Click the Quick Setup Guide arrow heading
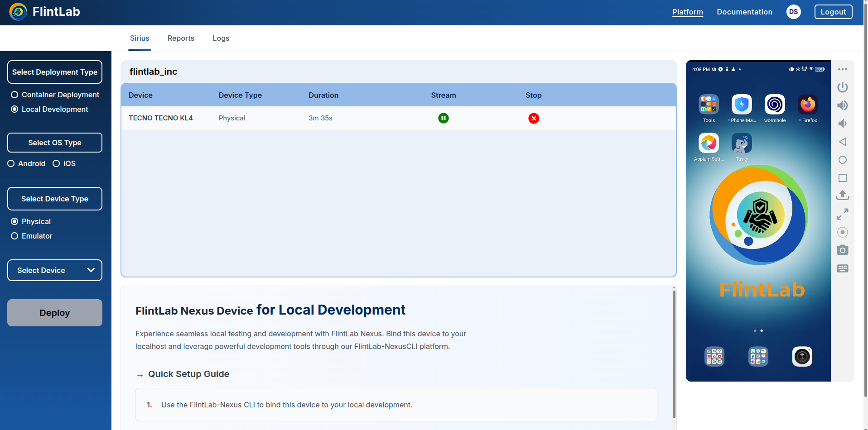 (183, 374)
